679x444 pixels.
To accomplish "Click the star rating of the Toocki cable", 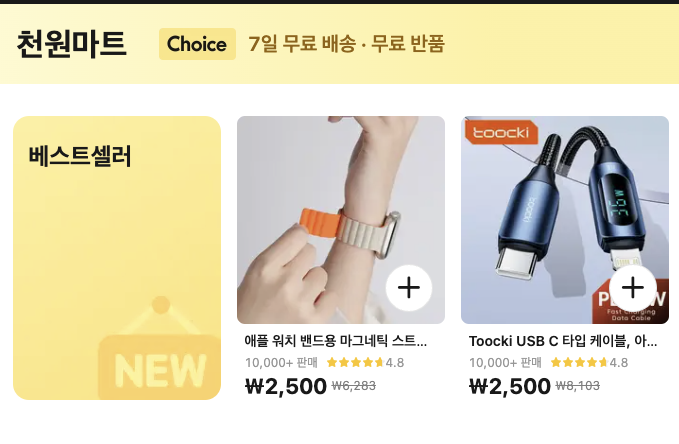I will point(589,362).
